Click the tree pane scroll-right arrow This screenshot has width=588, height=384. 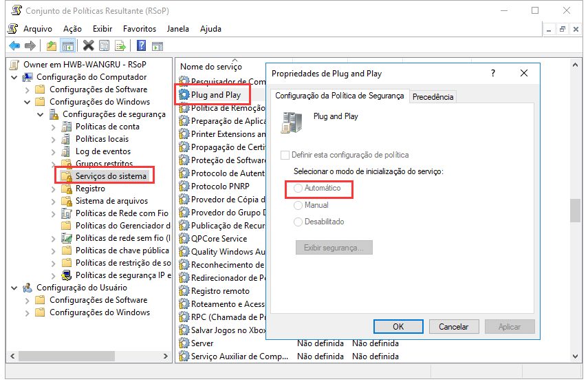165,356
